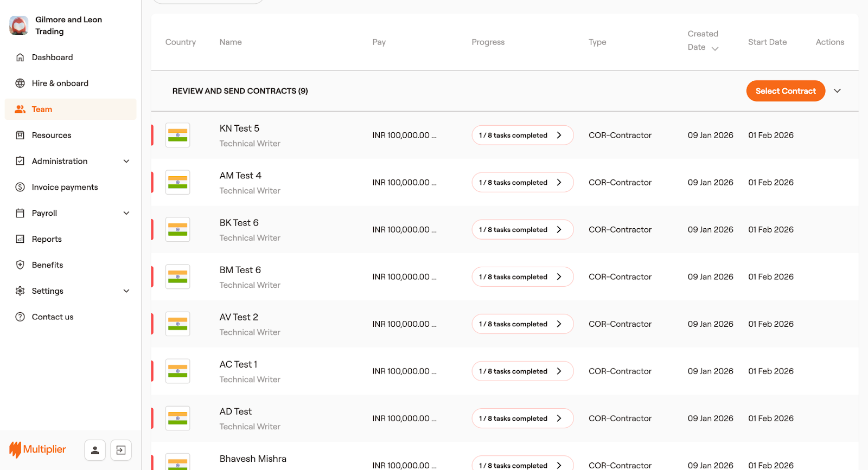Click the Resources icon in sidebar
This screenshot has width=868, height=470.
click(x=20, y=136)
